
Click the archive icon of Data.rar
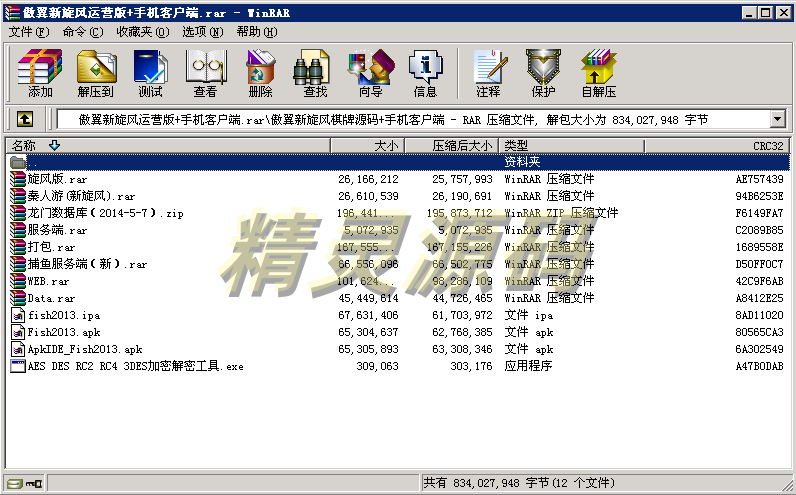(x=18, y=298)
